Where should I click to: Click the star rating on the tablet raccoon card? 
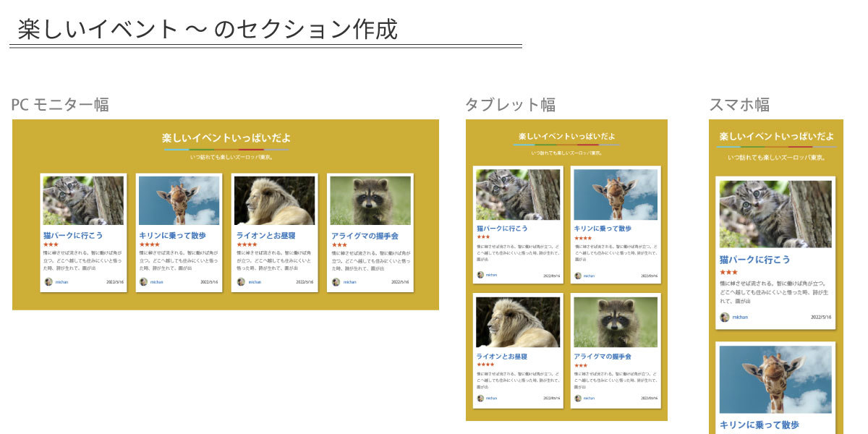tap(581, 365)
